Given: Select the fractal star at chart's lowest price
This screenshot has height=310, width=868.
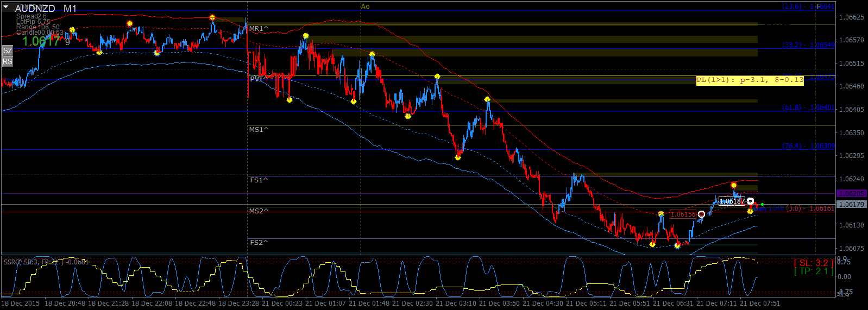Looking at the screenshot, I should tap(677, 246).
